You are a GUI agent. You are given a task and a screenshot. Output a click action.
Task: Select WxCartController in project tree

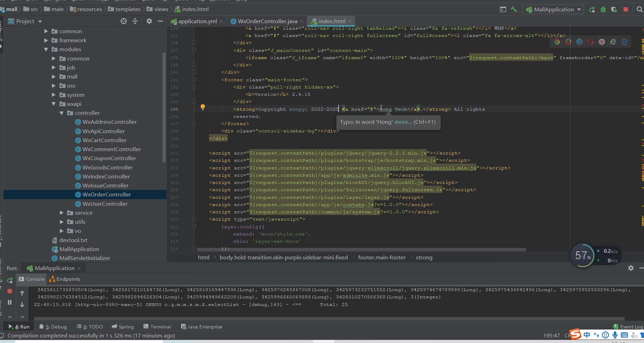click(104, 140)
